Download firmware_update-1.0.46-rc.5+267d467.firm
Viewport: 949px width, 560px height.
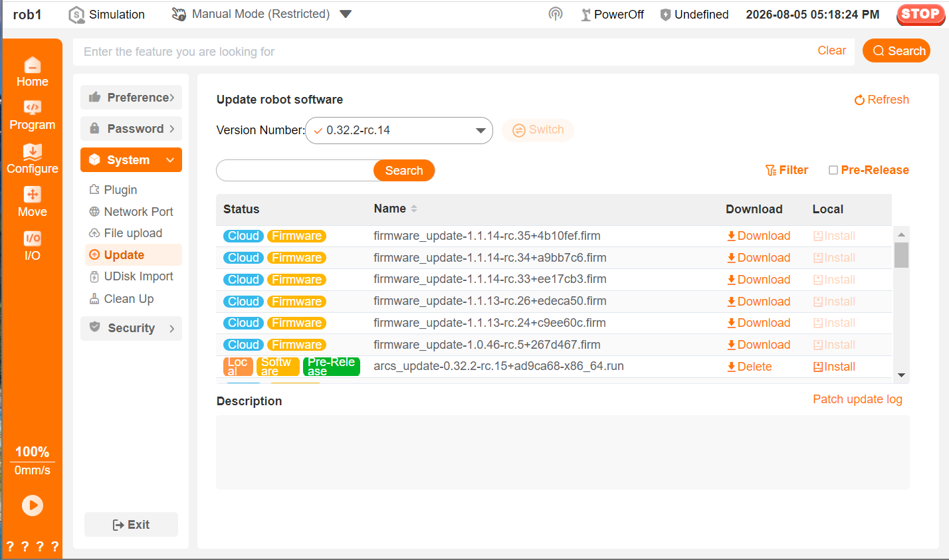coord(758,345)
